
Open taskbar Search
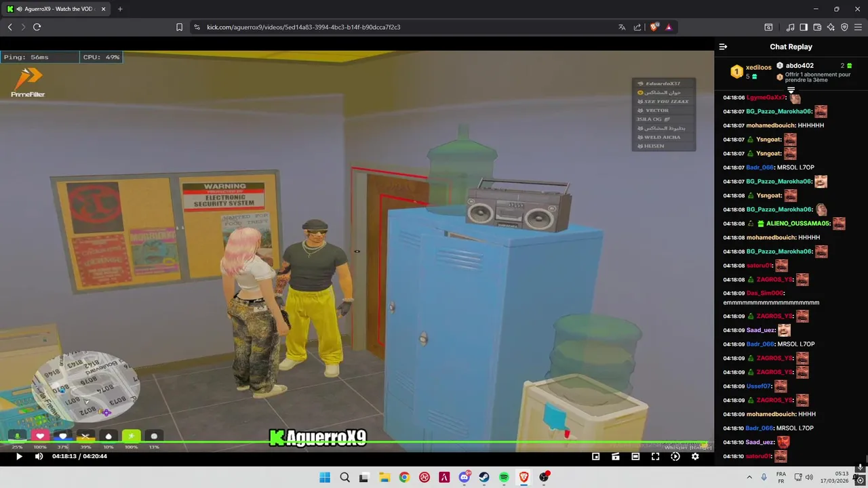pyautogui.click(x=344, y=477)
